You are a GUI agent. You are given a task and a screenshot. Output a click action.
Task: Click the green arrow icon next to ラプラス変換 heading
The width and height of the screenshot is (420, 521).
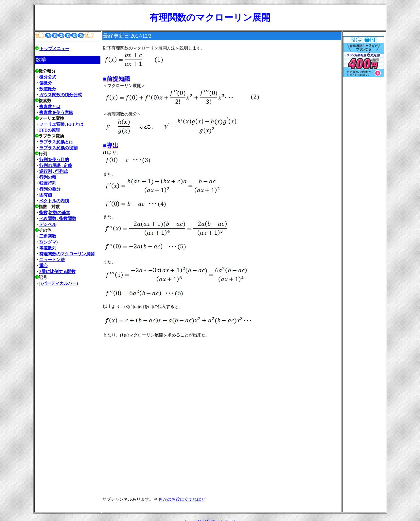point(37,136)
